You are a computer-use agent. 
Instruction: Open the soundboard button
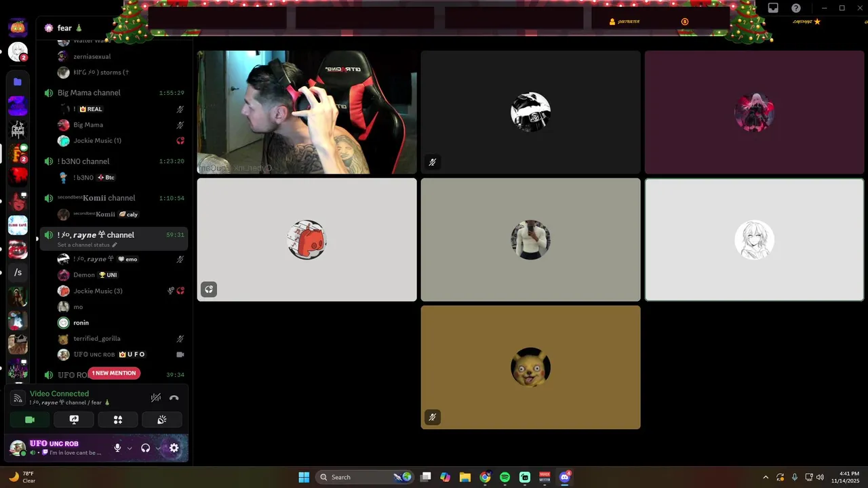coord(161,420)
